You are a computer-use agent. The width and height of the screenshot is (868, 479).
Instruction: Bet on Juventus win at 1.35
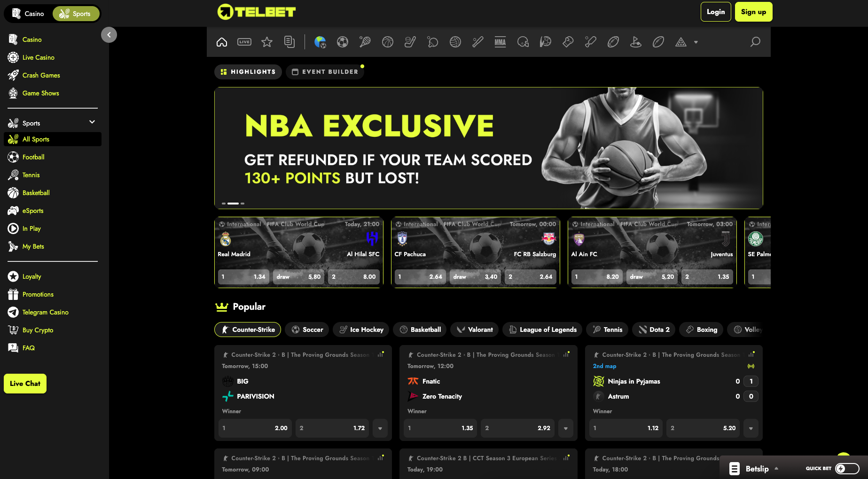pos(707,277)
